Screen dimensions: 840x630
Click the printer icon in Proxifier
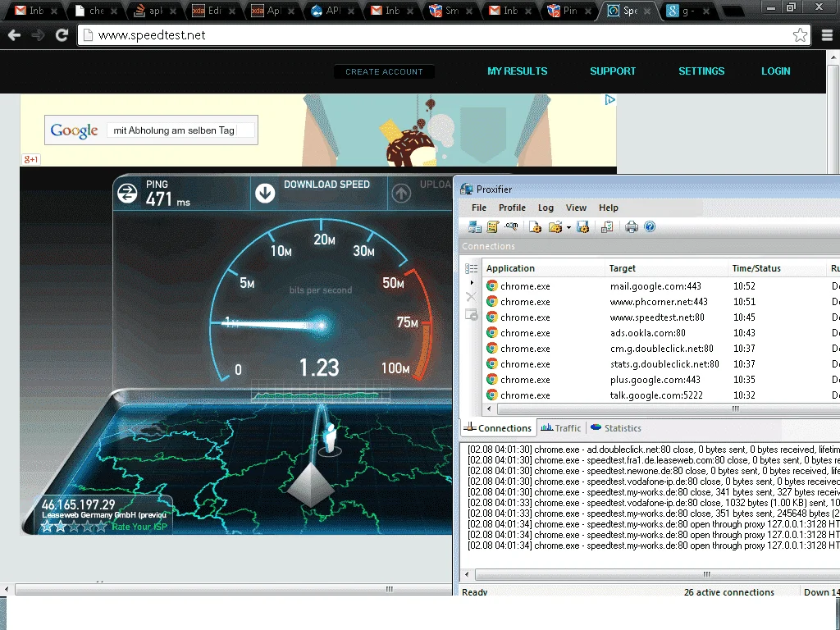click(x=632, y=227)
